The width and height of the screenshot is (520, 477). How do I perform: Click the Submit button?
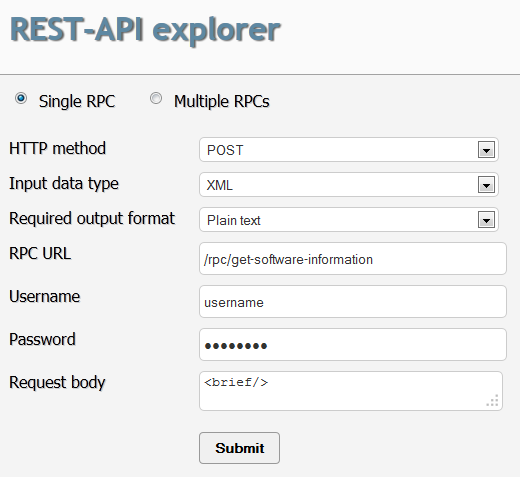coord(239,448)
